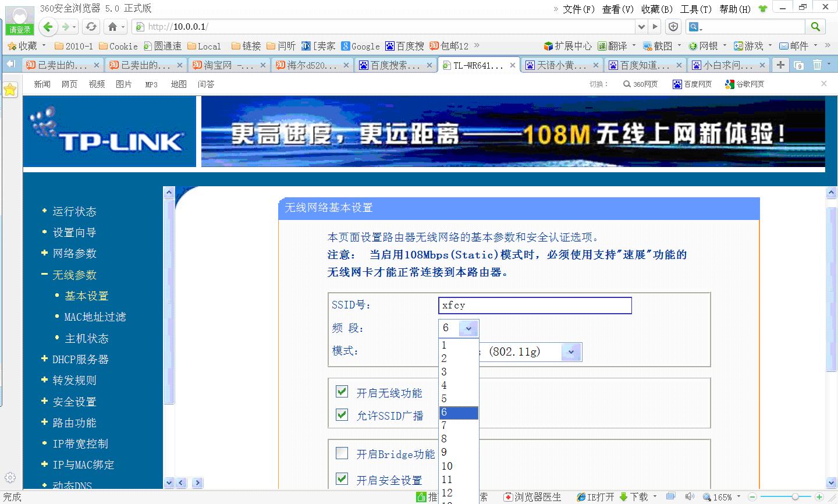Enable the 开启Bridge功能 checkbox
The image size is (838, 504).
(342, 453)
